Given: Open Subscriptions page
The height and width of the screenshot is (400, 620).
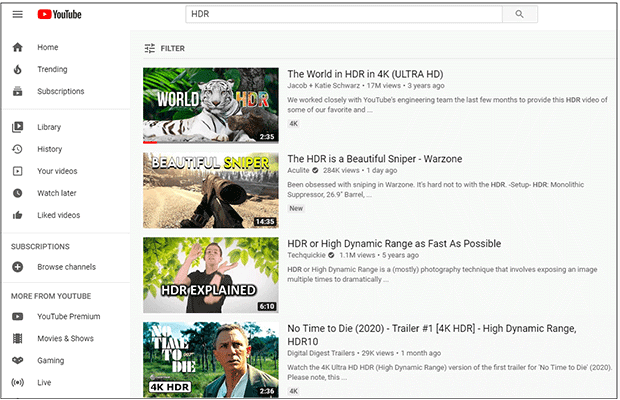Looking at the screenshot, I should 61,91.
